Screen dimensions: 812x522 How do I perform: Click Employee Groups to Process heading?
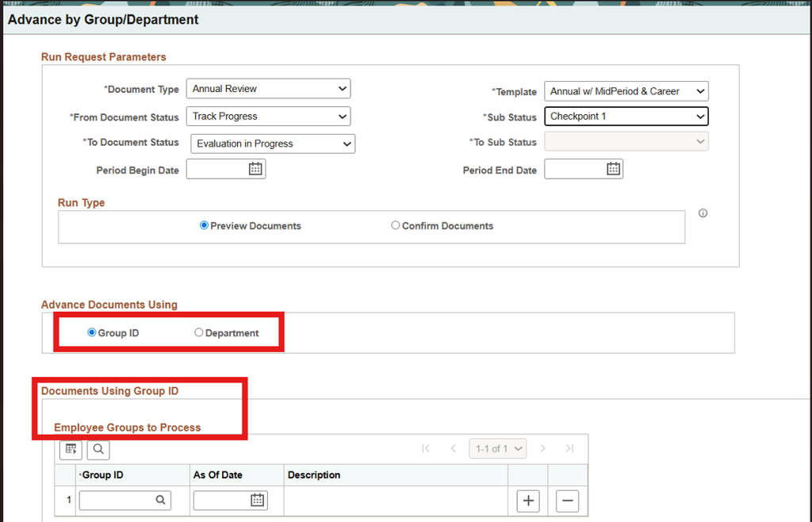(128, 428)
